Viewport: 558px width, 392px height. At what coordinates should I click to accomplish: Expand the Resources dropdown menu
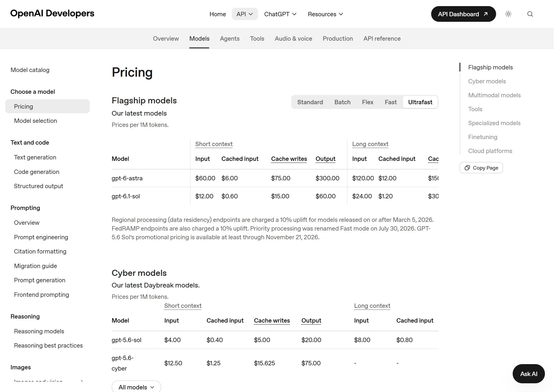coord(325,14)
